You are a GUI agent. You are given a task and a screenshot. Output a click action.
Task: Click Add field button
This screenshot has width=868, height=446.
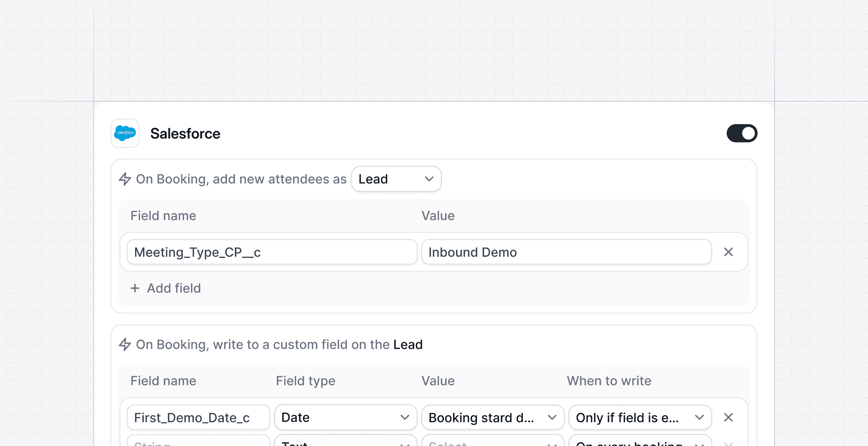[166, 288]
